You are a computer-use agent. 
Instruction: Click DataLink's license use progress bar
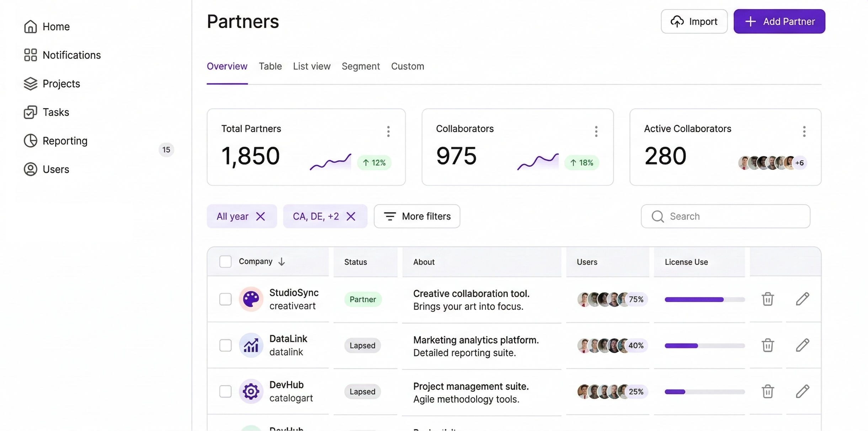coord(704,345)
